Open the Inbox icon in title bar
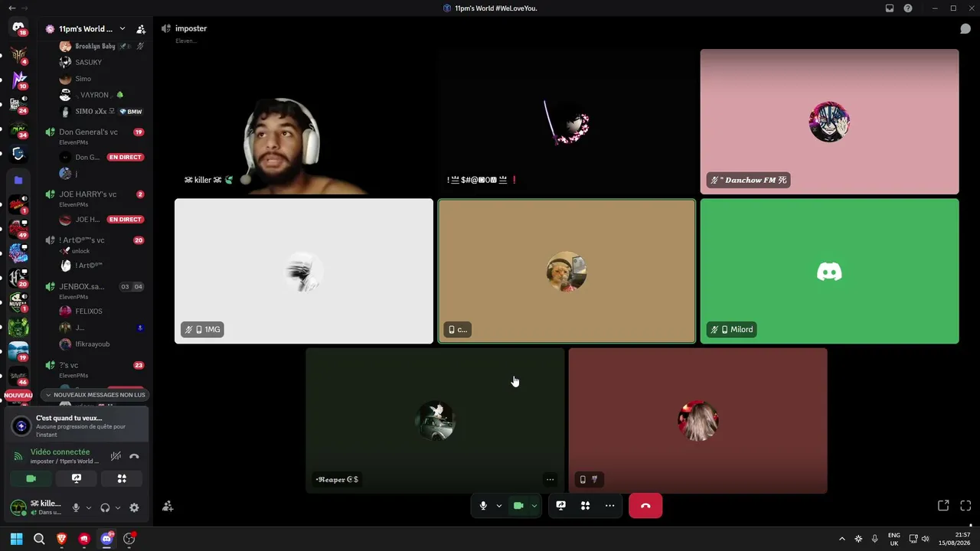 [890, 8]
